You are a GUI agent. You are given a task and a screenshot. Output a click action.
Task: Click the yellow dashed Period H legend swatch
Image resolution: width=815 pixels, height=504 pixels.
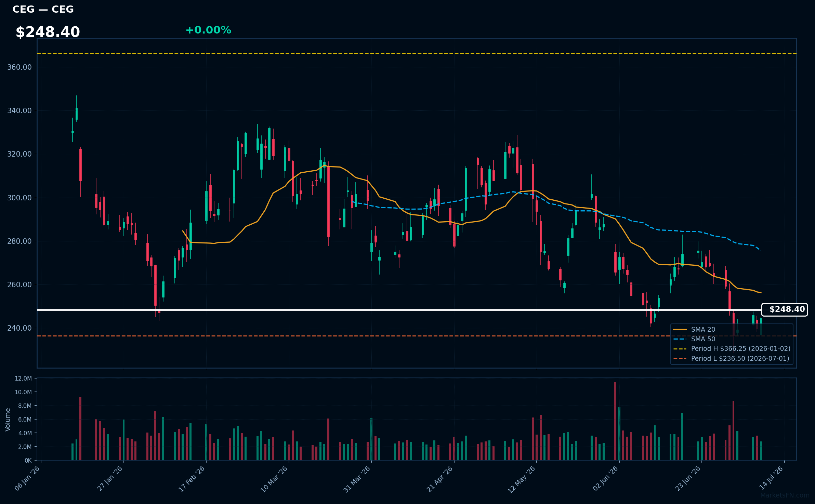point(680,349)
